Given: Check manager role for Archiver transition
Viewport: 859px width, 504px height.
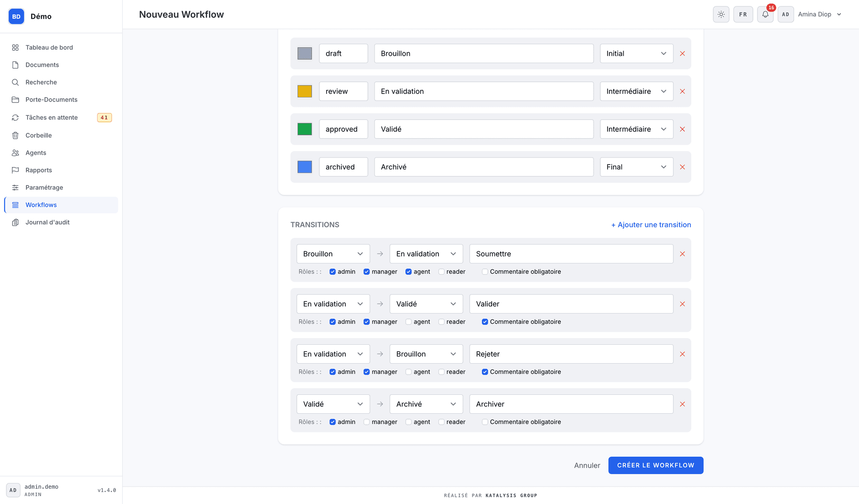Looking at the screenshot, I should coord(366,422).
